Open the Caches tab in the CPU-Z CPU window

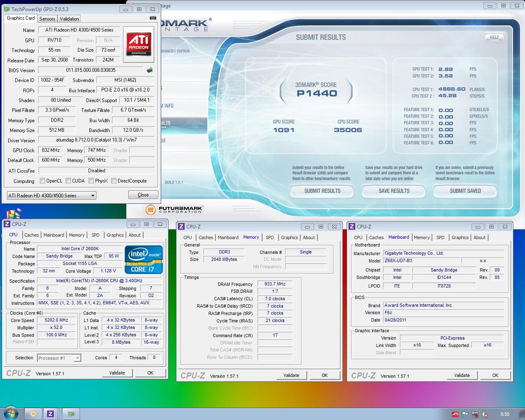32,235
